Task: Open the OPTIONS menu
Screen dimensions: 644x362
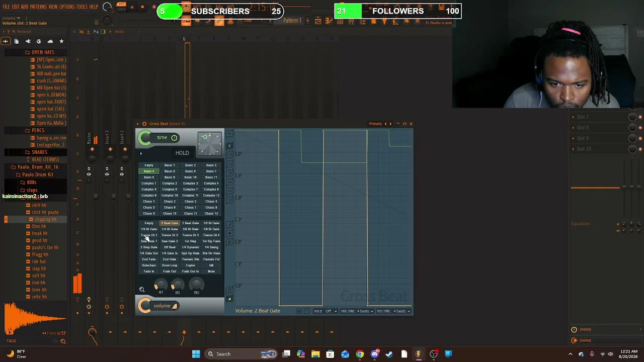Action: click(67, 7)
